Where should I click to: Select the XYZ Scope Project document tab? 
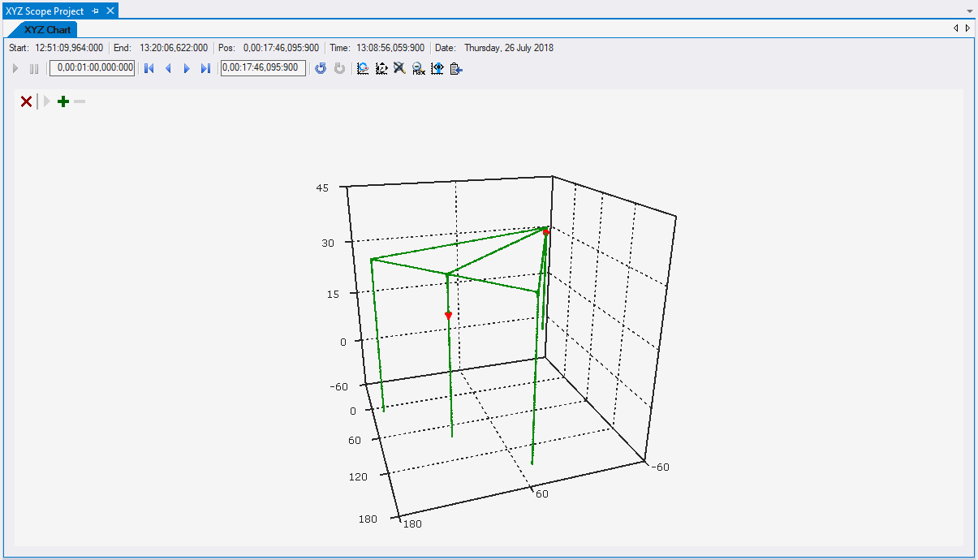[45, 11]
